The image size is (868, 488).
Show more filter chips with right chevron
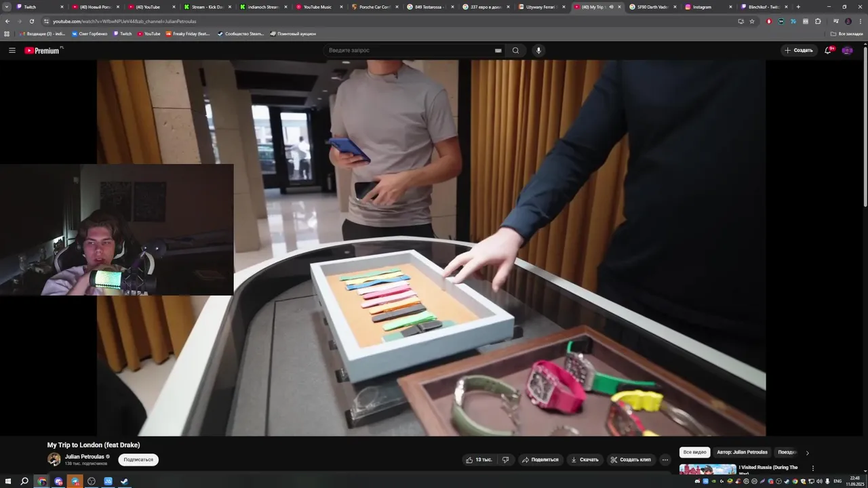coord(807,453)
